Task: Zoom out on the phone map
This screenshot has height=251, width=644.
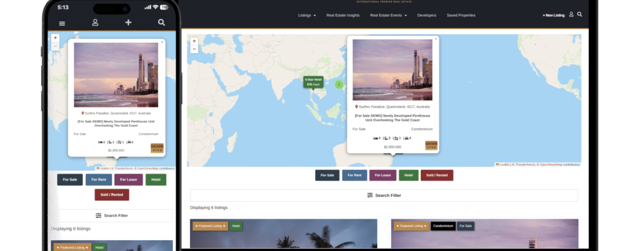Action: 55,46
